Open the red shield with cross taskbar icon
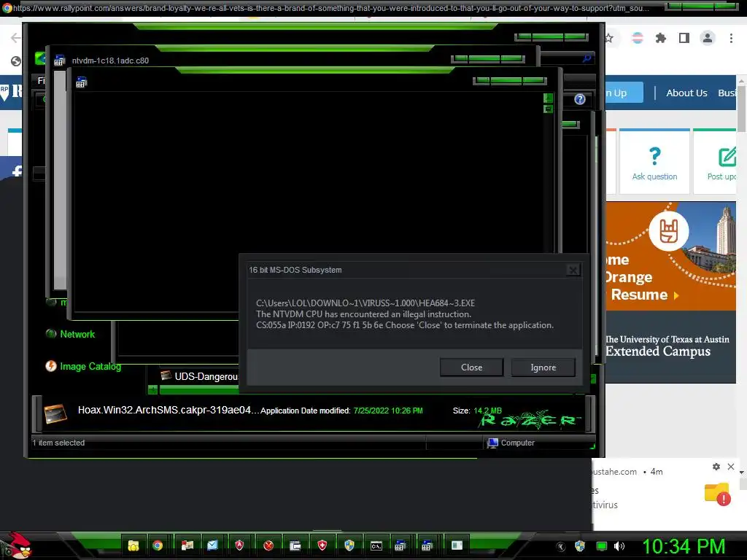747x560 pixels. (x=322, y=545)
